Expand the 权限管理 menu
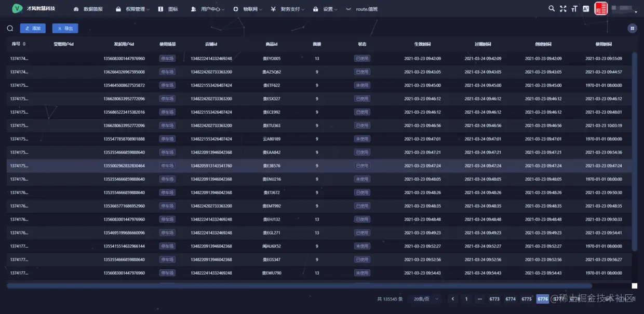This screenshot has width=644, height=314. click(133, 9)
